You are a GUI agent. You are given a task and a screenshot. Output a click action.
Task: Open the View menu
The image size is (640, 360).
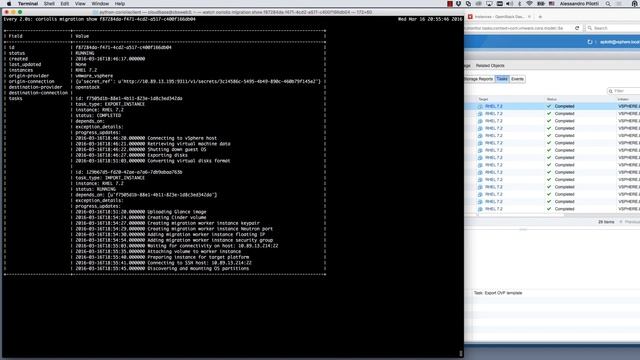tap(80, 4)
